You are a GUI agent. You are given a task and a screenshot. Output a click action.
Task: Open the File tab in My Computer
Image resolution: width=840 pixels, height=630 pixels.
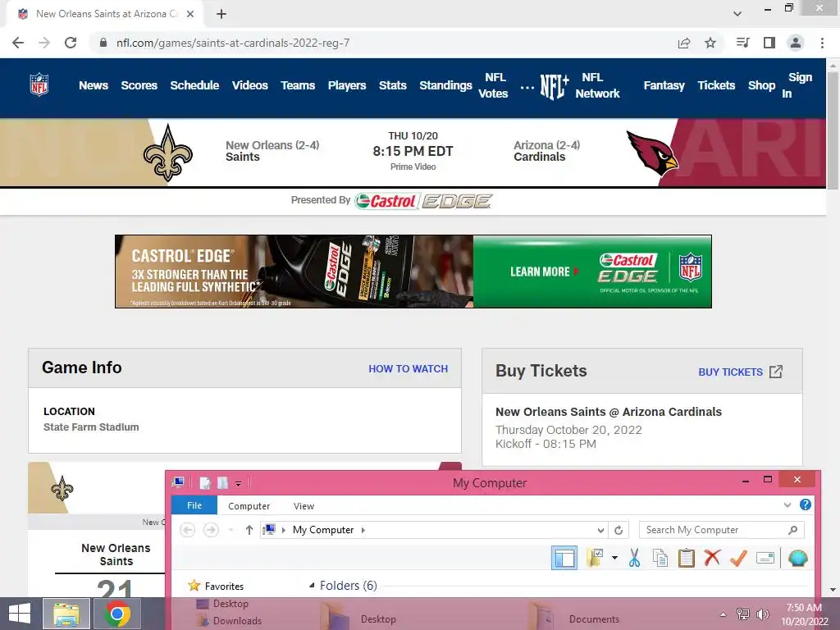(x=194, y=505)
